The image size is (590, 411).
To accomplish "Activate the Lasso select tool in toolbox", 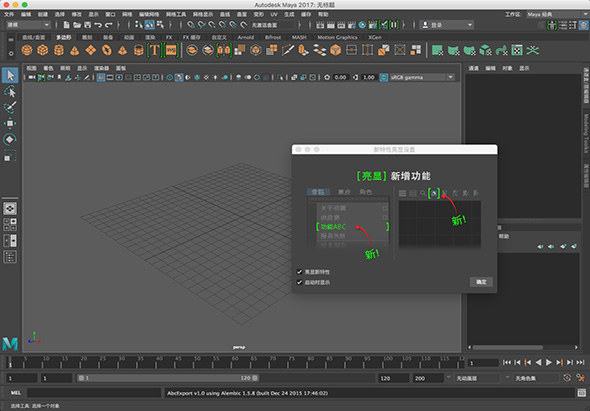I will [10, 91].
